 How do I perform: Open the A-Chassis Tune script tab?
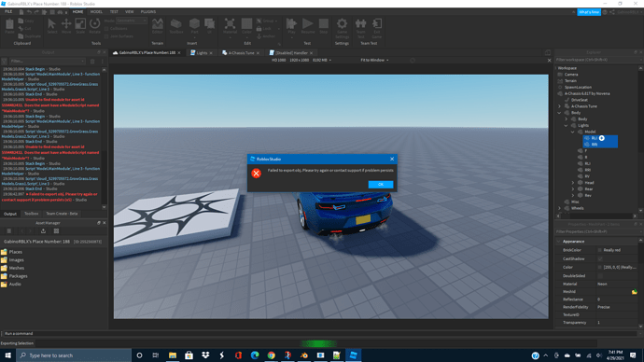pos(241,53)
